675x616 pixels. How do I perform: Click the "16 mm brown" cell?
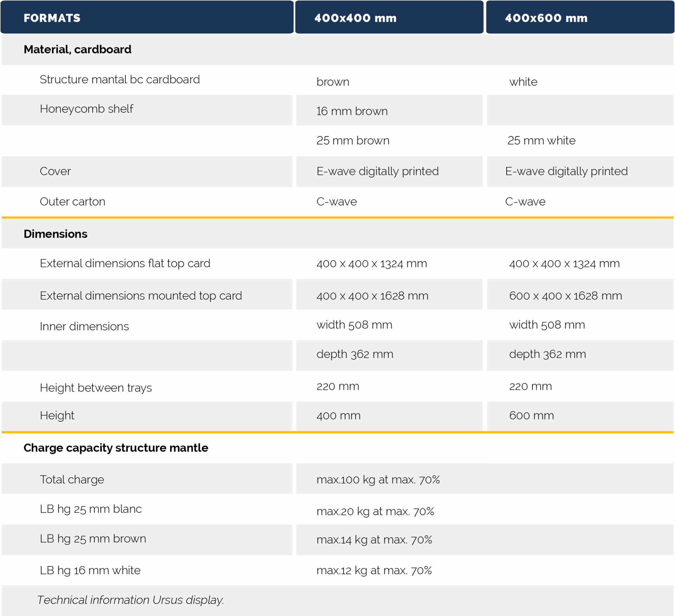(352, 111)
